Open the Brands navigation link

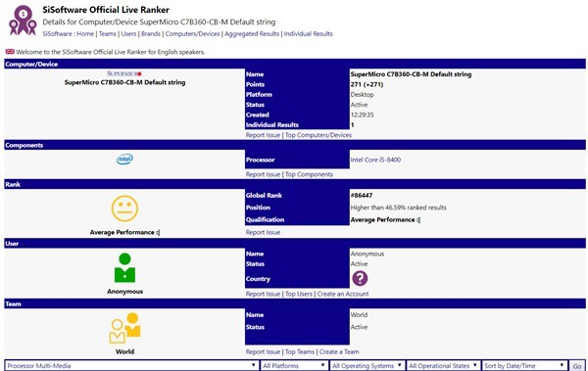click(x=151, y=33)
